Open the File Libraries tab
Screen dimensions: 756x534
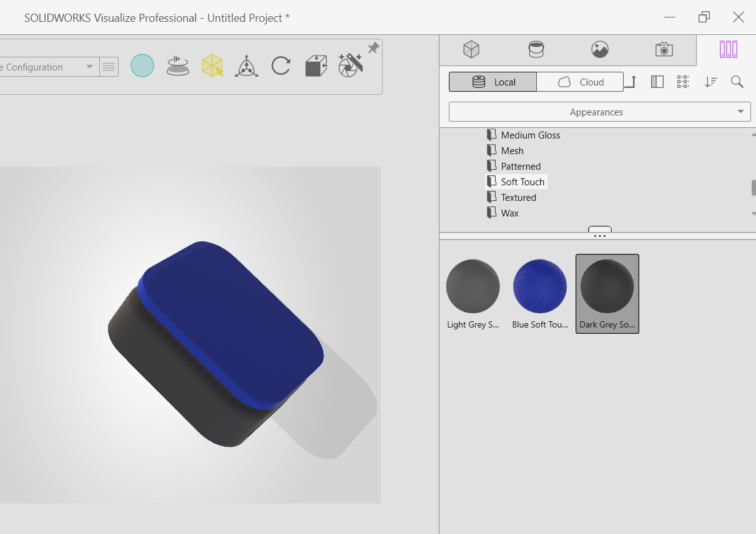point(728,49)
